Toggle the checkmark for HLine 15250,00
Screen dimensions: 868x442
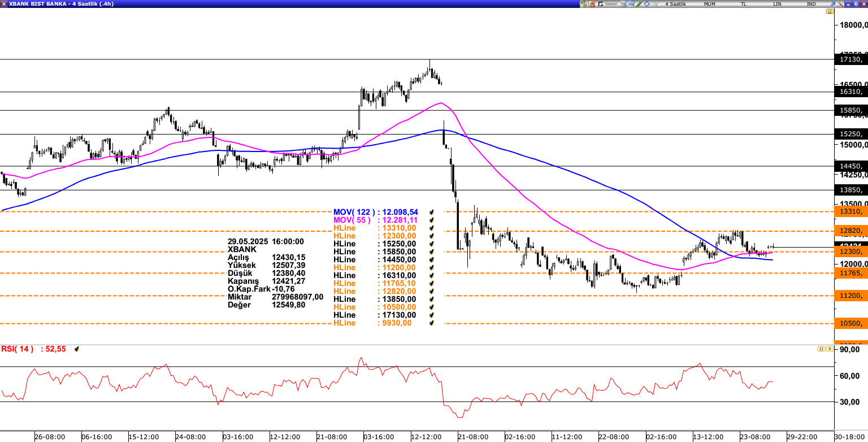click(x=432, y=244)
